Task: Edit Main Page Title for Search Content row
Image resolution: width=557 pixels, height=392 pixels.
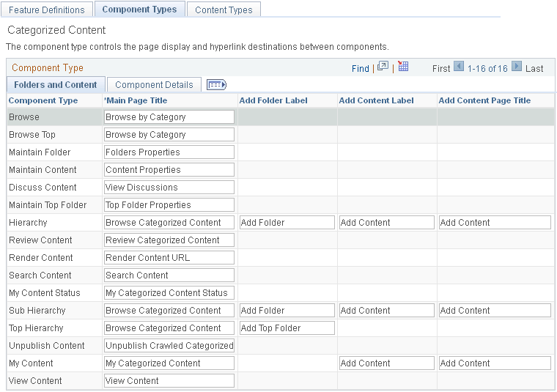Action: tap(169, 275)
